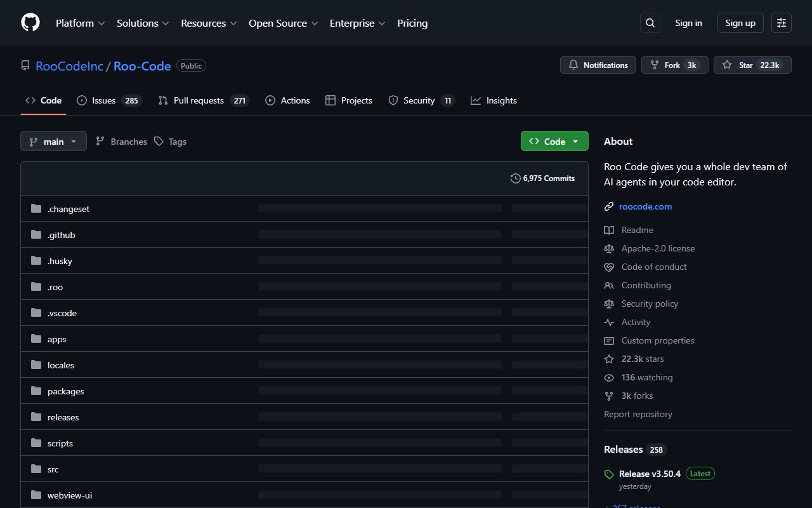Open the search icon in the header

click(x=650, y=22)
